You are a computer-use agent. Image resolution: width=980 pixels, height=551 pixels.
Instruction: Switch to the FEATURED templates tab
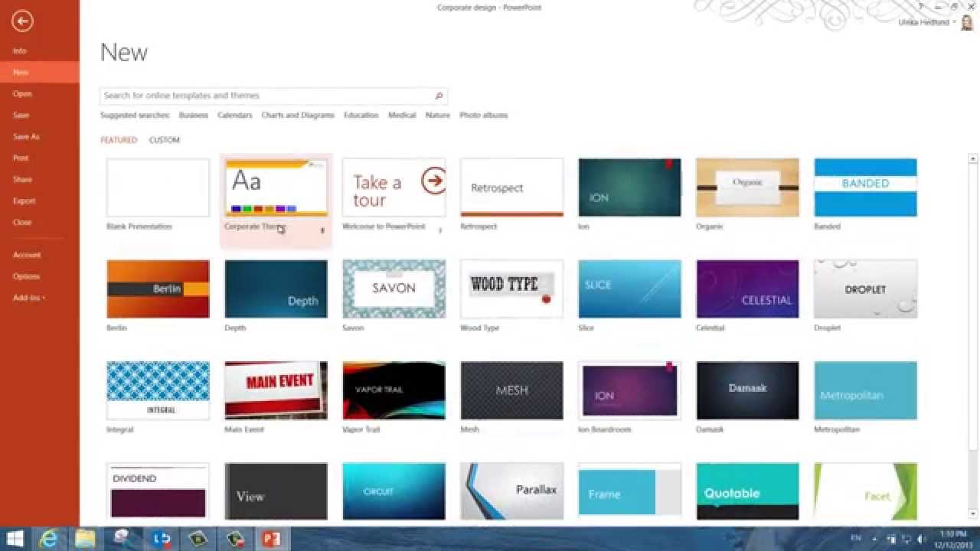point(119,140)
